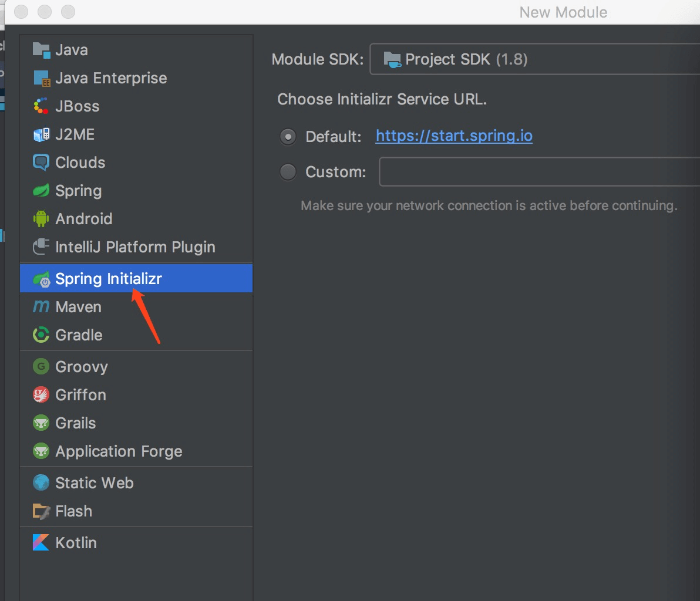Screen dimensions: 700x601
Task: Select Java Enterprise module type
Action: coord(110,78)
